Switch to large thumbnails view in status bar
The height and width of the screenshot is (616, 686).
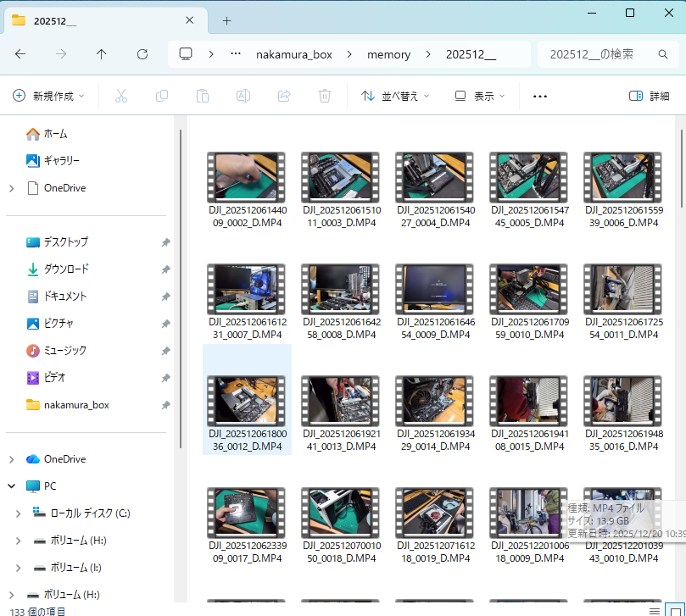[x=675, y=610]
